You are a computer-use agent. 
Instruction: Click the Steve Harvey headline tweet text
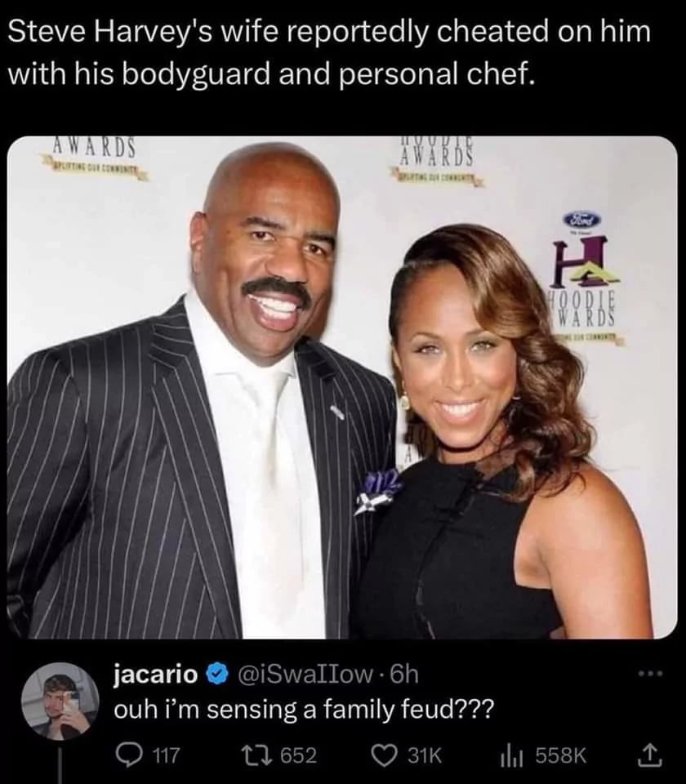329,52
